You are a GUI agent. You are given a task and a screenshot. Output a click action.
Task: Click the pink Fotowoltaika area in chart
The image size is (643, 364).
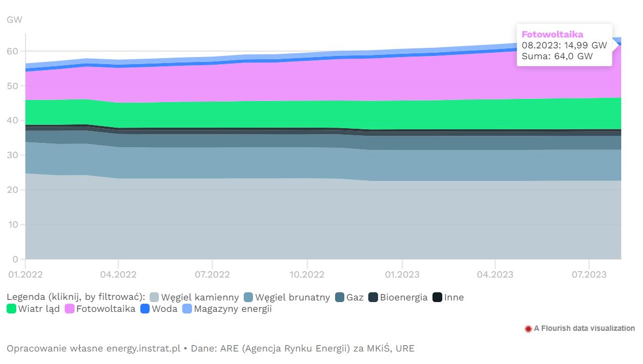(x=326, y=79)
